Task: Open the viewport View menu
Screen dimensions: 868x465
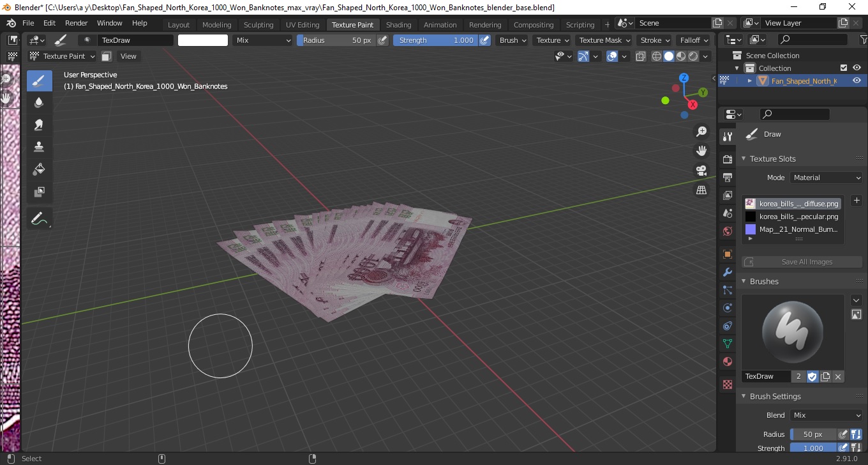Action: pos(128,56)
